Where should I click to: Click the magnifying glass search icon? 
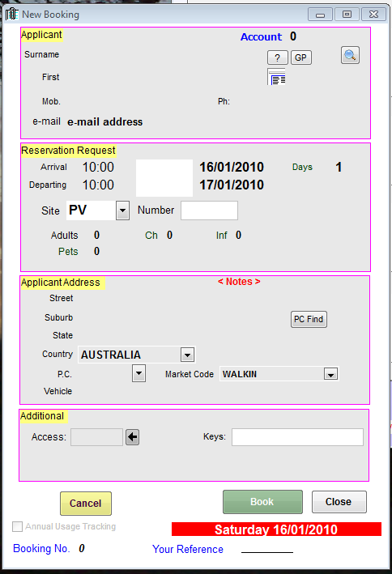[350, 55]
